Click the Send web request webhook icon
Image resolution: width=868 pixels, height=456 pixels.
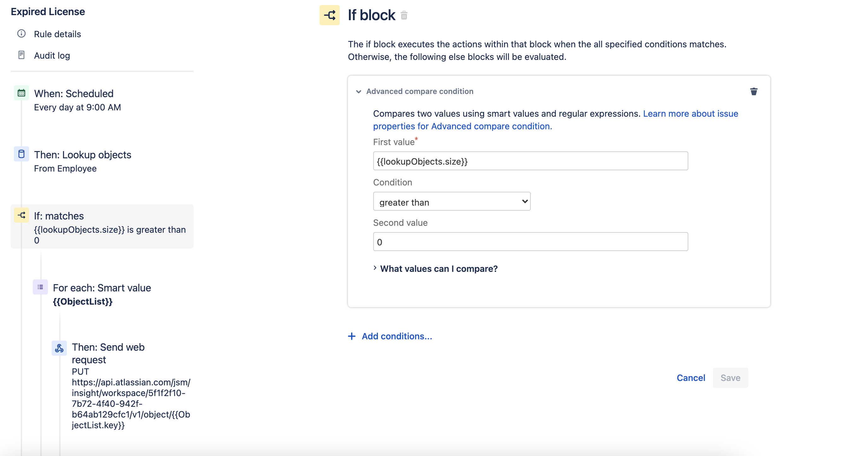tap(59, 348)
